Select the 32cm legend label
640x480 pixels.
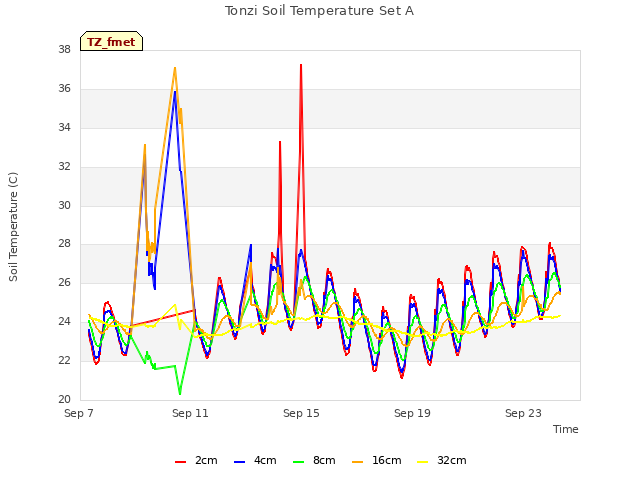(452, 460)
